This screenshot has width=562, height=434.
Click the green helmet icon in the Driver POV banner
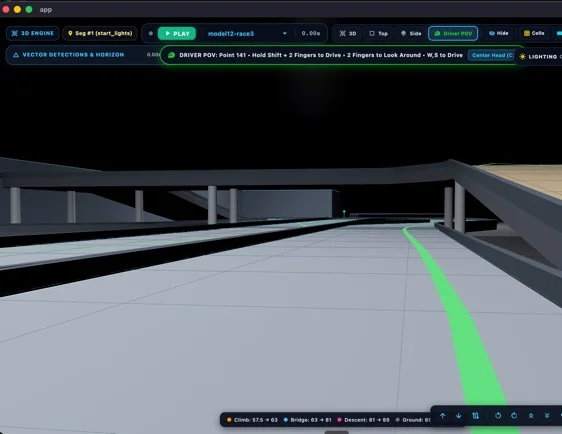point(171,55)
